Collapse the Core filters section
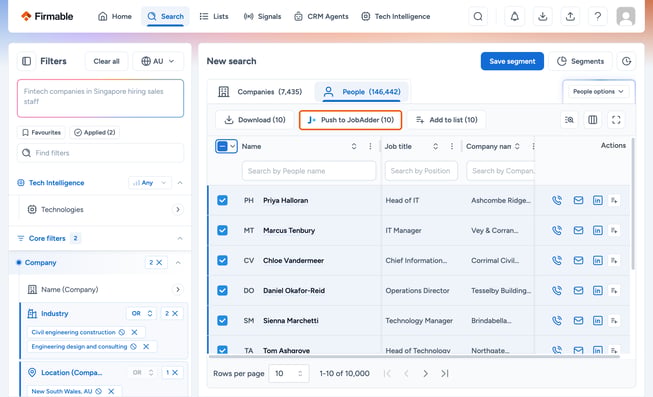The width and height of the screenshot is (653, 397). click(180, 239)
